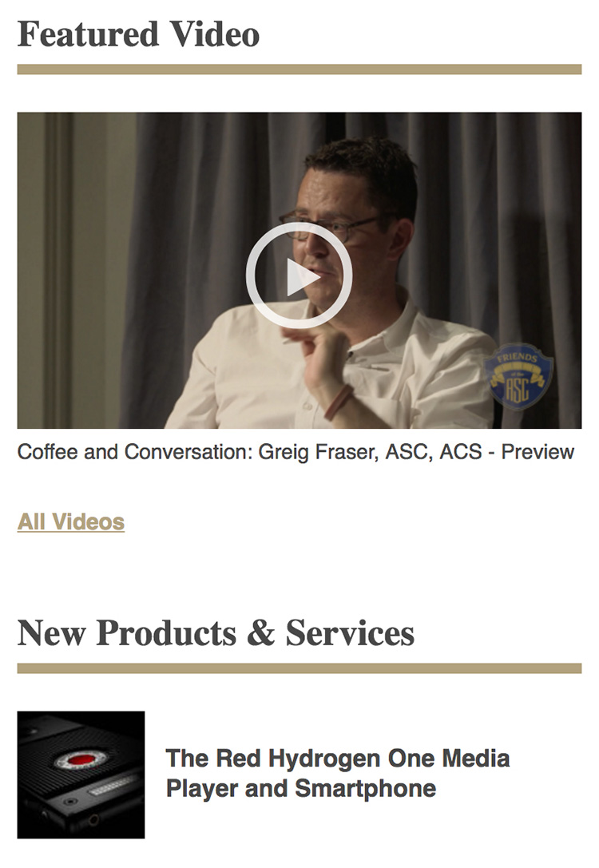Open the Red Hydrogen One phone thumbnail

coord(81,775)
